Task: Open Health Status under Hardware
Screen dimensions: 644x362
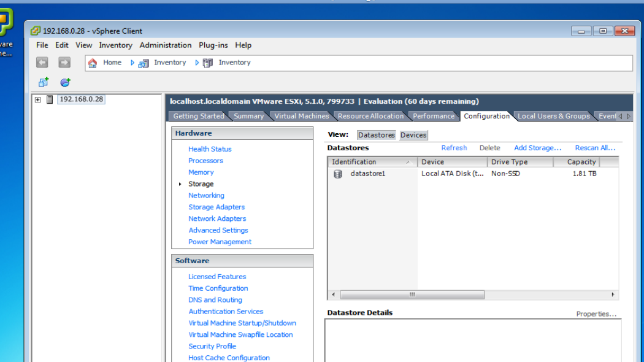Action: (x=210, y=149)
